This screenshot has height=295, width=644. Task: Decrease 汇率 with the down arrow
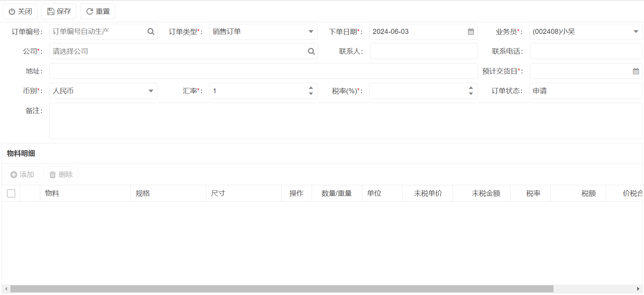click(311, 94)
